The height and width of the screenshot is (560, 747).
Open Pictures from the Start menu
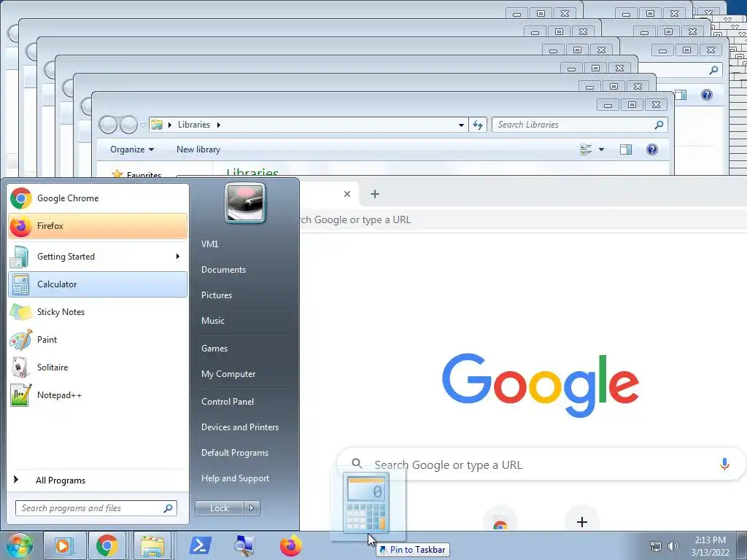(x=217, y=295)
